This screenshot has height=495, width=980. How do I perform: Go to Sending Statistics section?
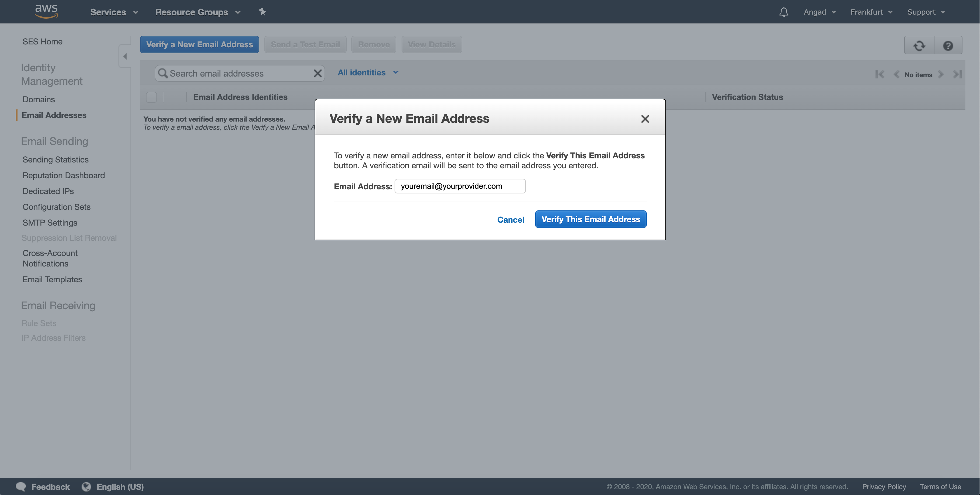55,160
